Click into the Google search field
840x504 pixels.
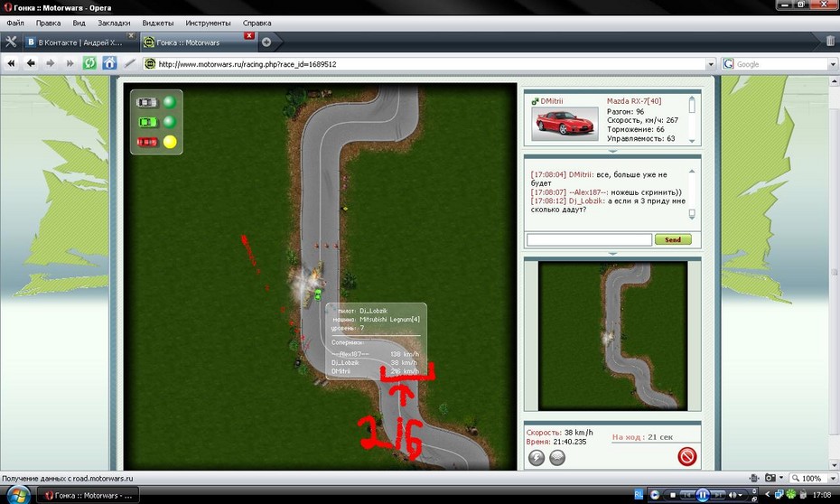point(779,64)
